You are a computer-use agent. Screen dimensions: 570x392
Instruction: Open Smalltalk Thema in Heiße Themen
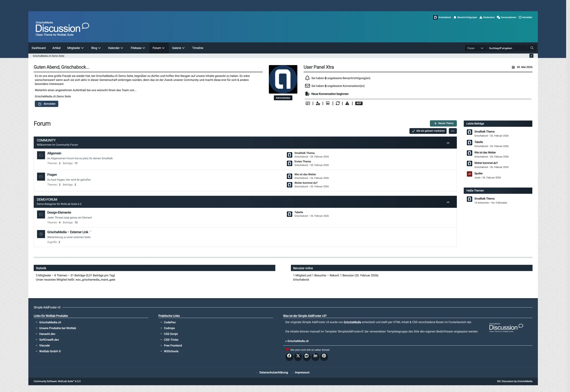(484, 199)
